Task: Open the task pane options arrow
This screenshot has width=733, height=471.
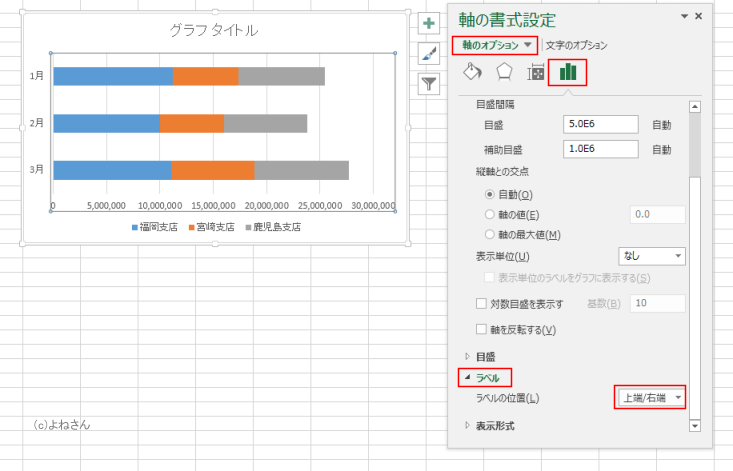Action: coord(684,17)
